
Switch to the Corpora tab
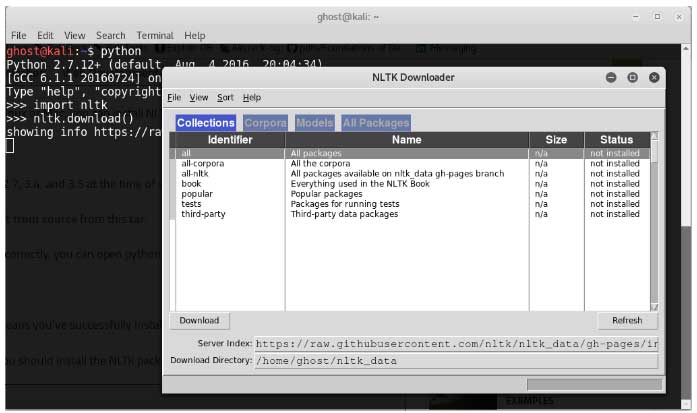[x=265, y=123]
